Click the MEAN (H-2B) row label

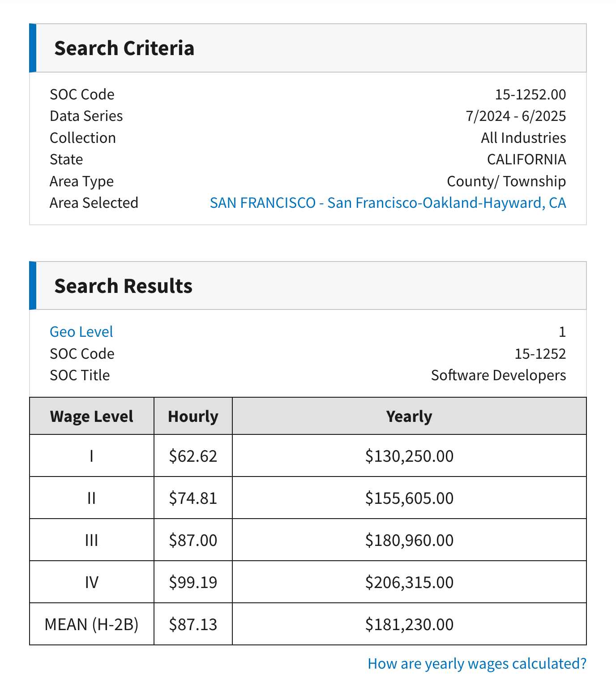(x=91, y=624)
